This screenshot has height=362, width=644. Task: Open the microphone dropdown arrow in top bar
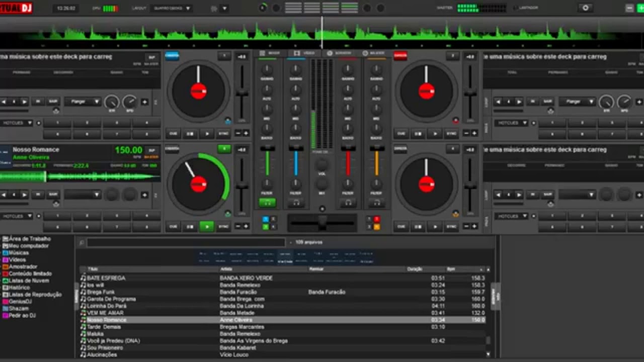(224, 9)
